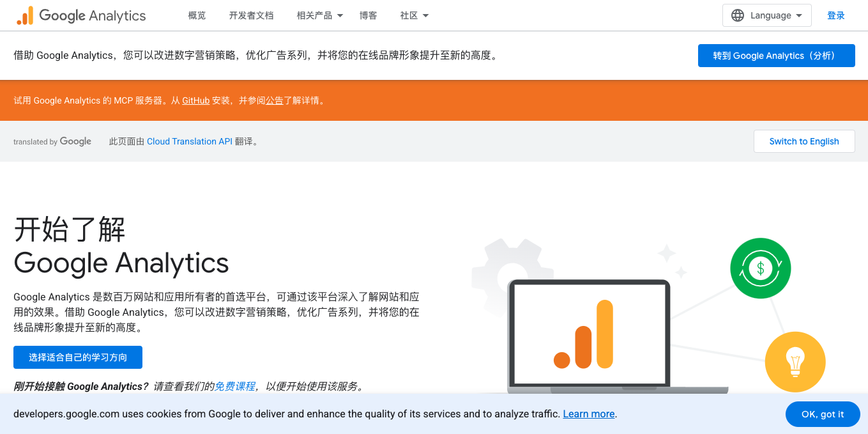This screenshot has height=434, width=868.
Task: Click Learn more in the cookie notice
Action: tap(588, 414)
